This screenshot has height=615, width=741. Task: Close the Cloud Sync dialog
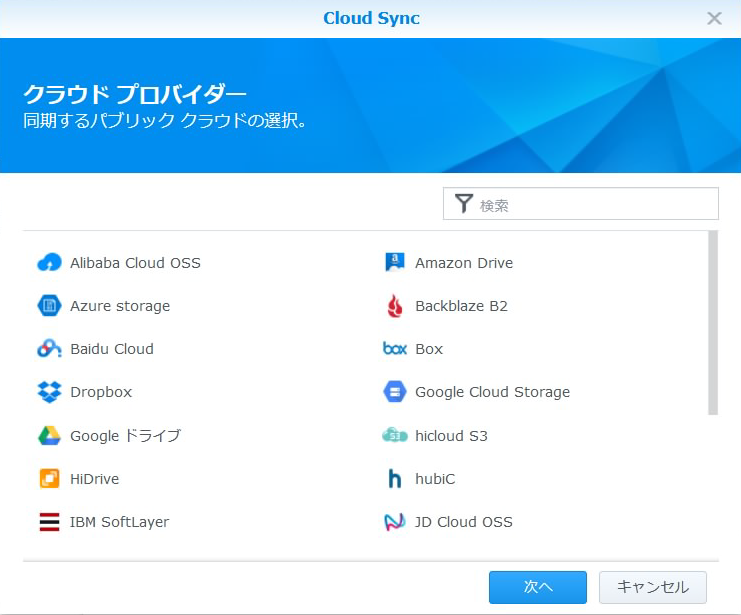tap(714, 18)
